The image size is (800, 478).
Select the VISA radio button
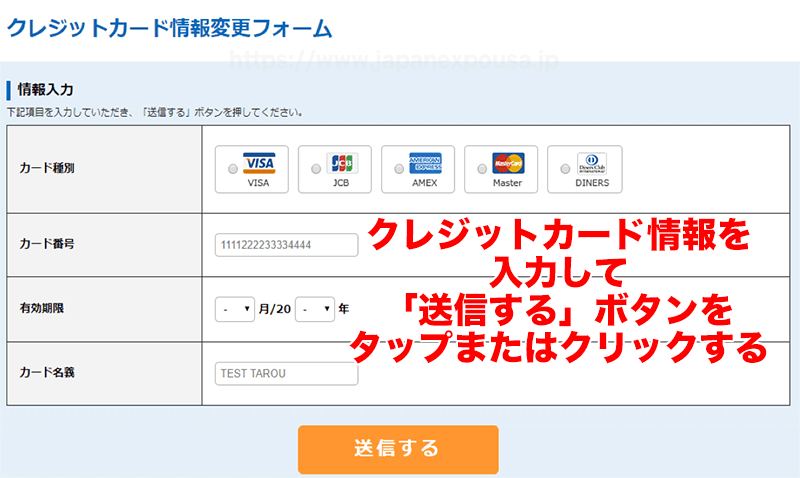[233, 169]
